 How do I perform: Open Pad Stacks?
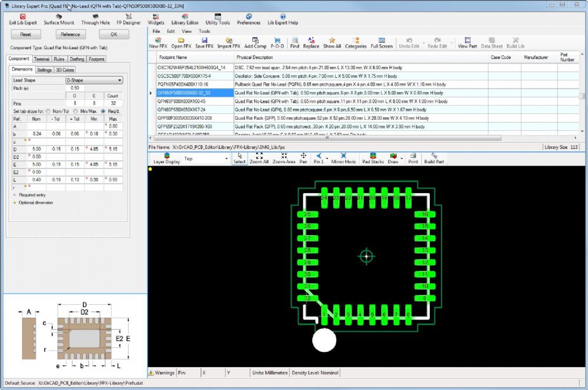click(373, 156)
